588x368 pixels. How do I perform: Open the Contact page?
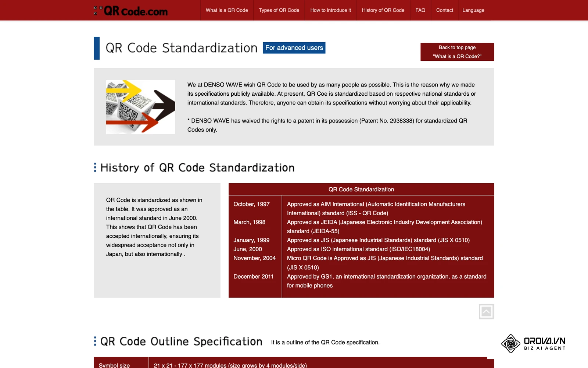pos(444,10)
